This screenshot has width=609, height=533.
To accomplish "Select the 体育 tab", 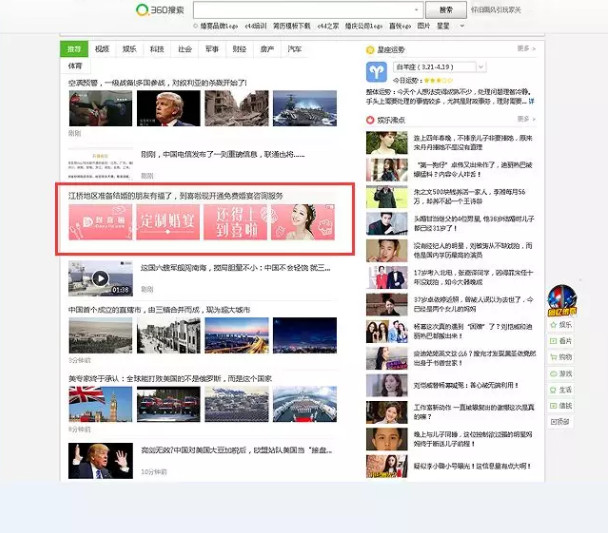I will pyautogui.click(x=75, y=65).
